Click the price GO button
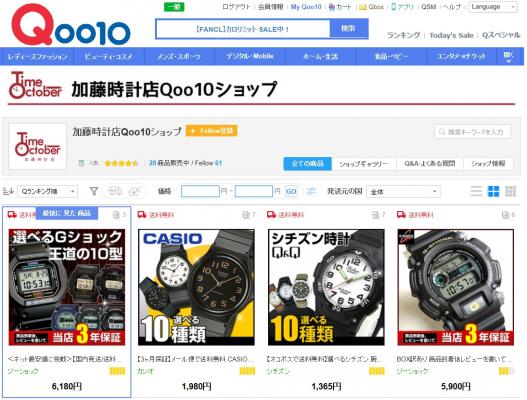Viewport: 527px width, 400px height. pos(291,192)
